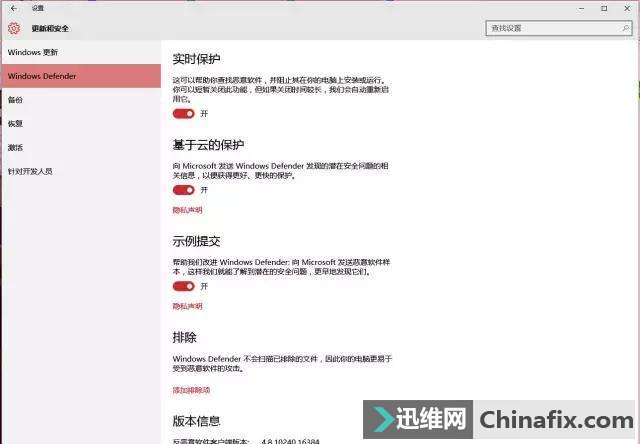
Task: Click the 实时保护 heading
Action: coord(196,59)
